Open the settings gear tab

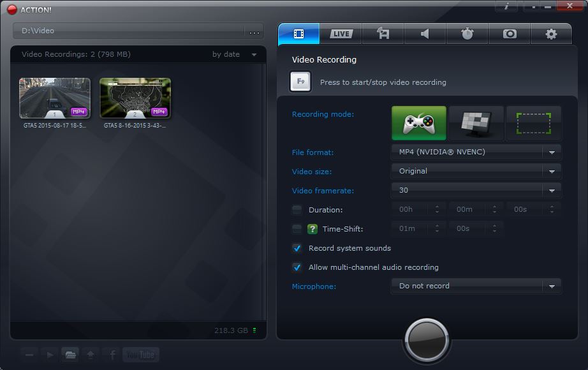pyautogui.click(x=551, y=34)
